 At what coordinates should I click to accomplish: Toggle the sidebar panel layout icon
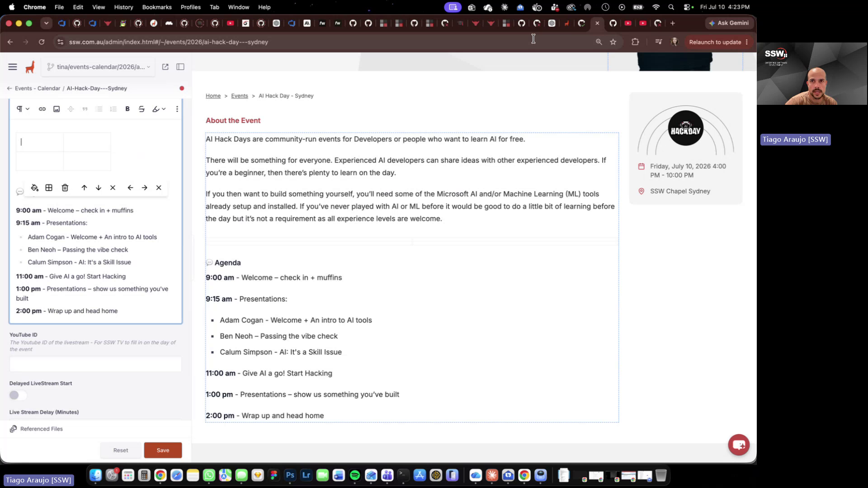click(x=180, y=67)
